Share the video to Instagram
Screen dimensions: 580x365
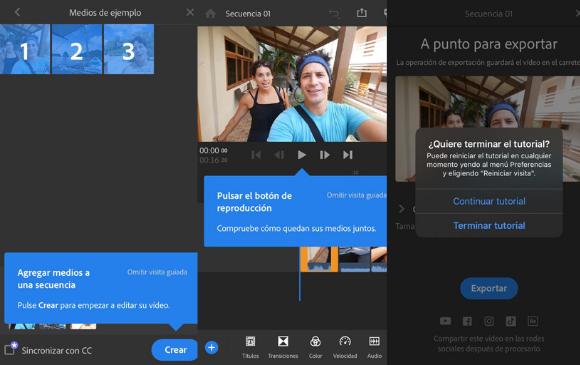(x=489, y=321)
